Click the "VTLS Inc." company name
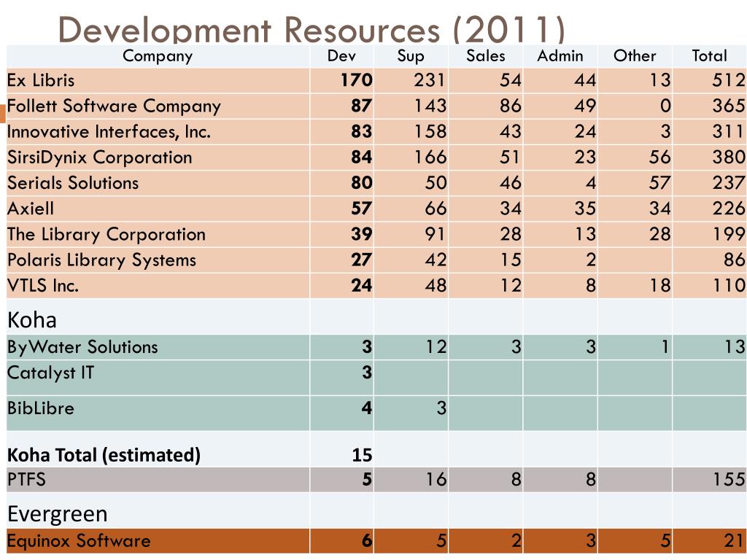This screenshot has width=747, height=560. click(43, 286)
